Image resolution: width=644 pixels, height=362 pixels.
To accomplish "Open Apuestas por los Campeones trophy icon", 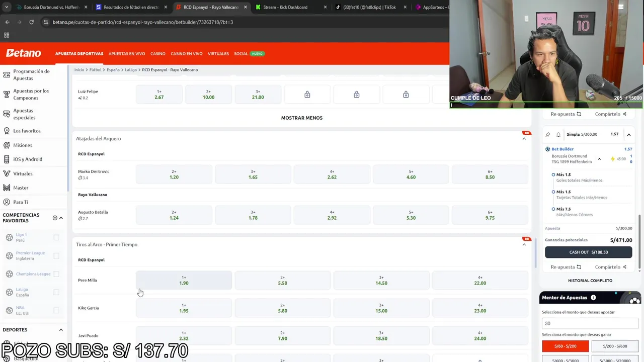I will (7, 95).
